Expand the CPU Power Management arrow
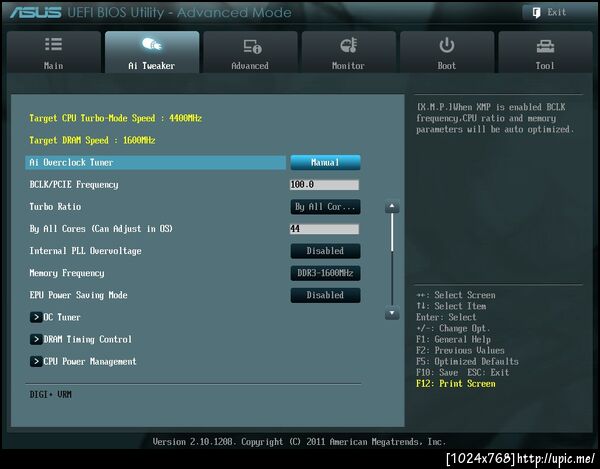This screenshot has width=600, height=469. (36, 362)
